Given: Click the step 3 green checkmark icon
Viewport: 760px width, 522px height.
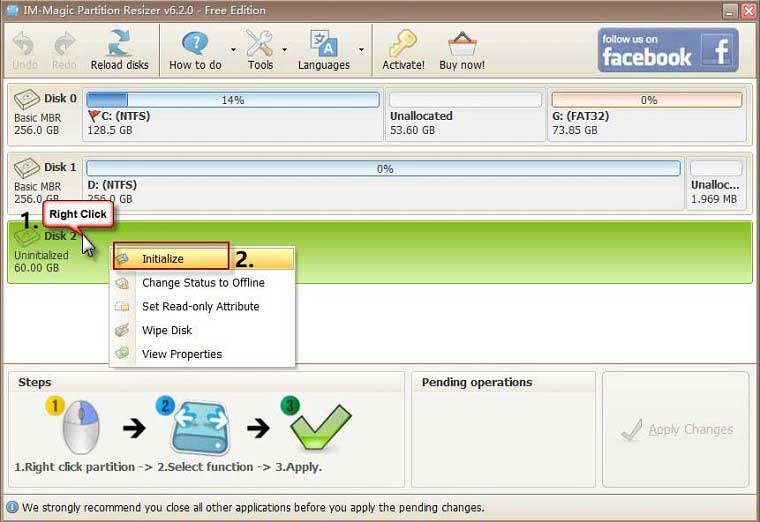Looking at the screenshot, I should coord(321,427).
